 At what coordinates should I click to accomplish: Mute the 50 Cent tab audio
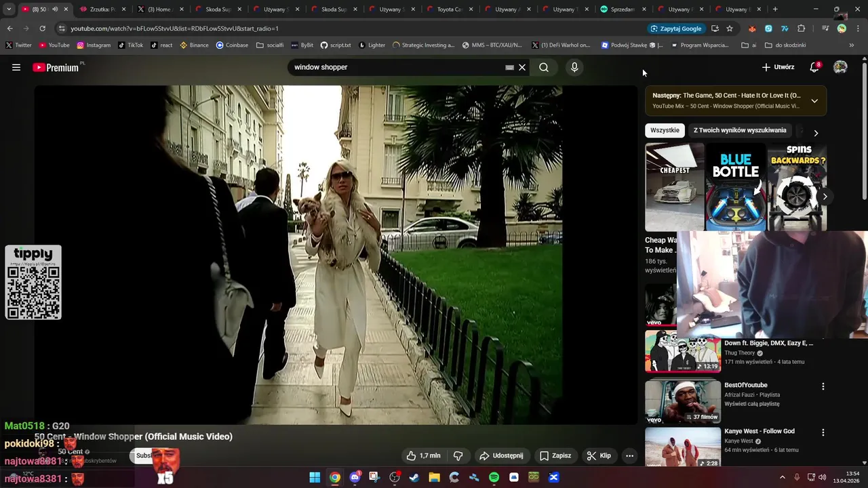pos(55,9)
